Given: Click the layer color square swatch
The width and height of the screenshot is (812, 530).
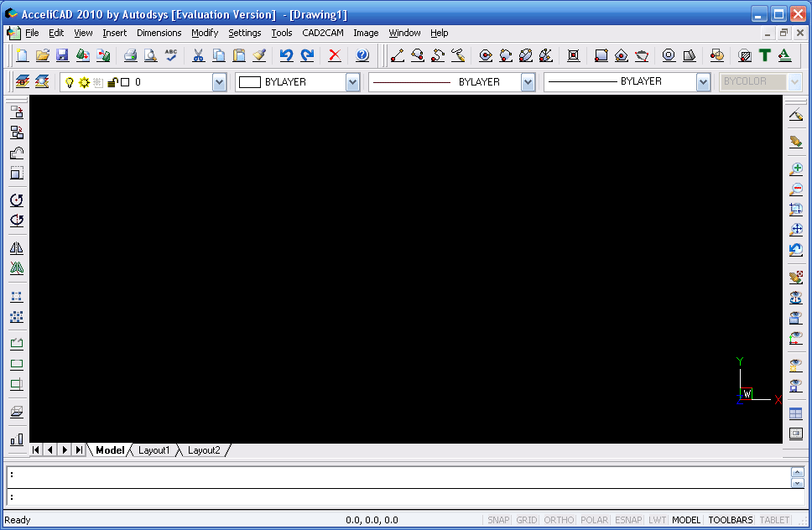Looking at the screenshot, I should point(125,82).
